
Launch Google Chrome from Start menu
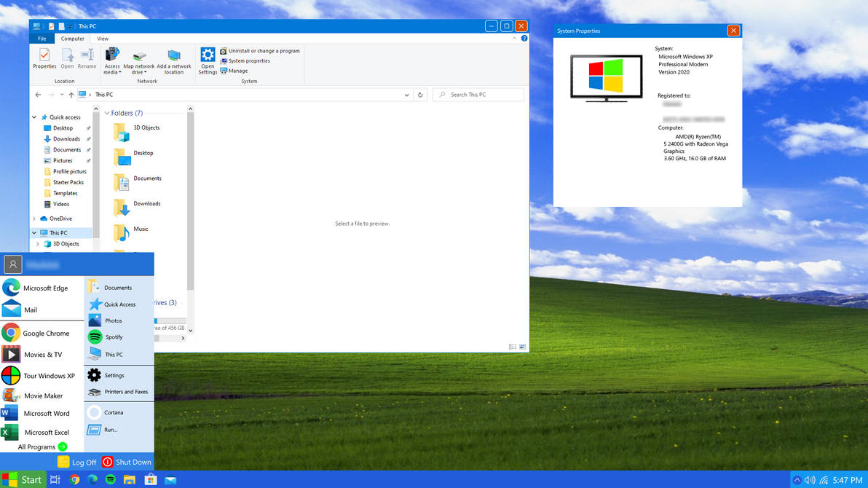click(36, 333)
